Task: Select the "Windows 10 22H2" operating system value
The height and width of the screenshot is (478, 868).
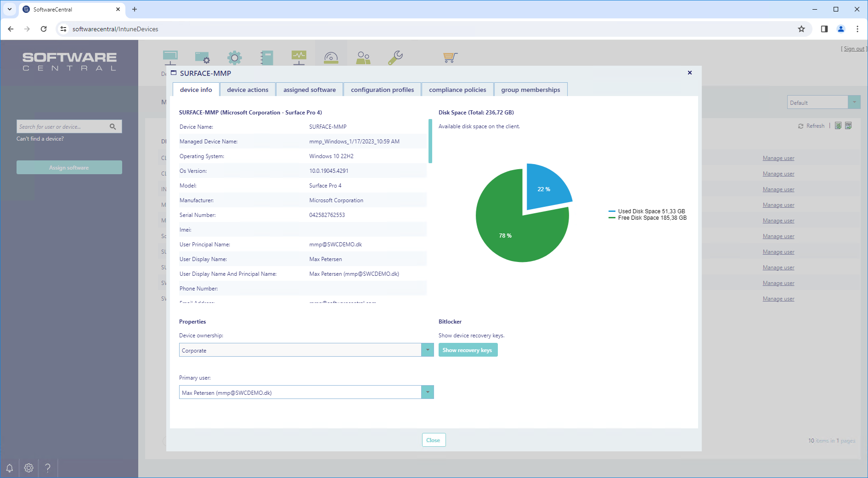Action: (331, 156)
